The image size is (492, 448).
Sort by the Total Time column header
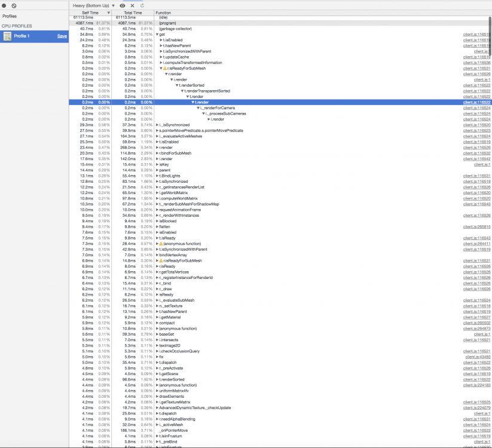[x=133, y=13]
